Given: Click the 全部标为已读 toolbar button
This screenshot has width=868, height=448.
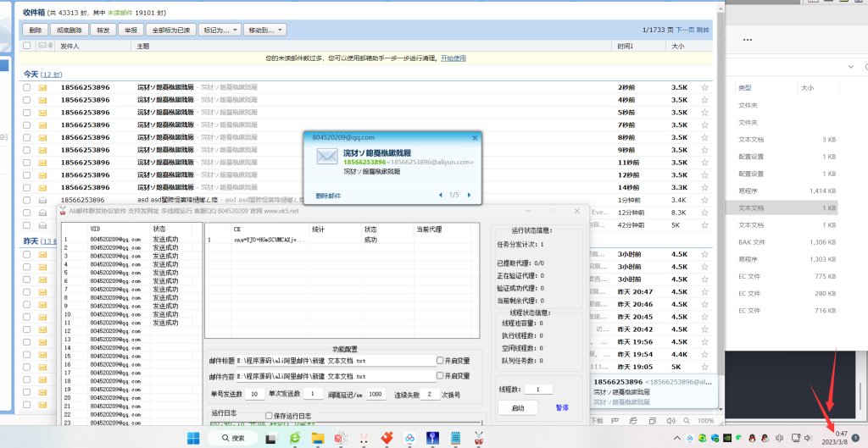Looking at the screenshot, I should click(x=170, y=30).
